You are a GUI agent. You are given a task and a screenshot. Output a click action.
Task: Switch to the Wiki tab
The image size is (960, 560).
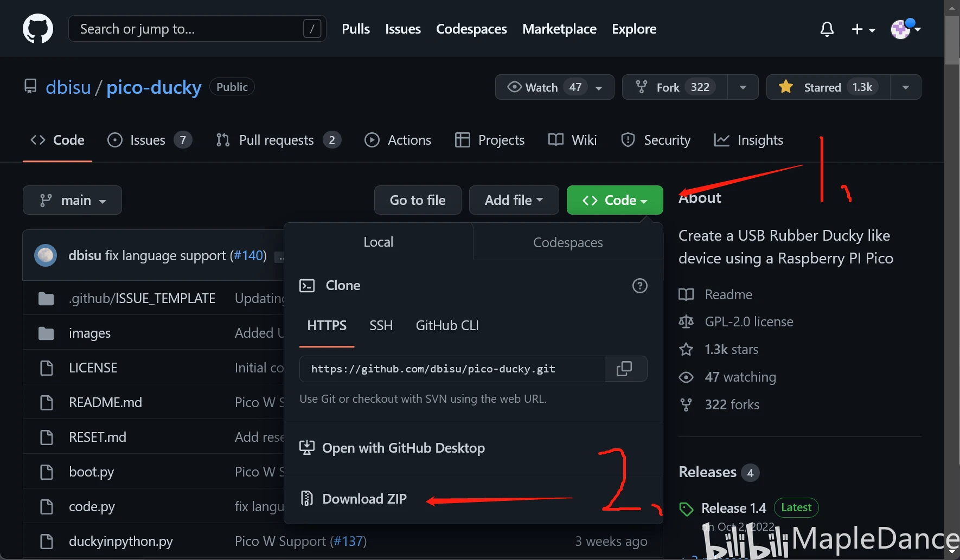[x=573, y=140]
